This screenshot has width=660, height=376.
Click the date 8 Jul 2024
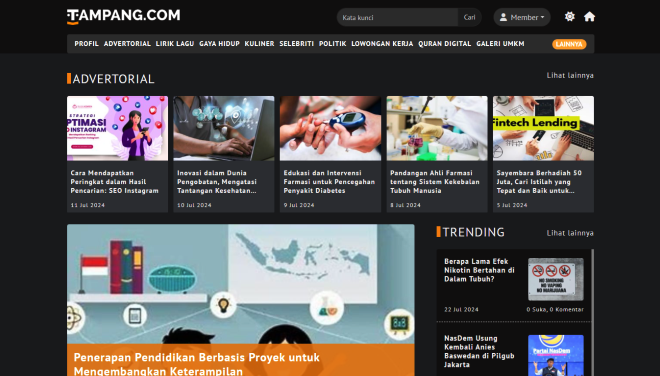click(405, 205)
